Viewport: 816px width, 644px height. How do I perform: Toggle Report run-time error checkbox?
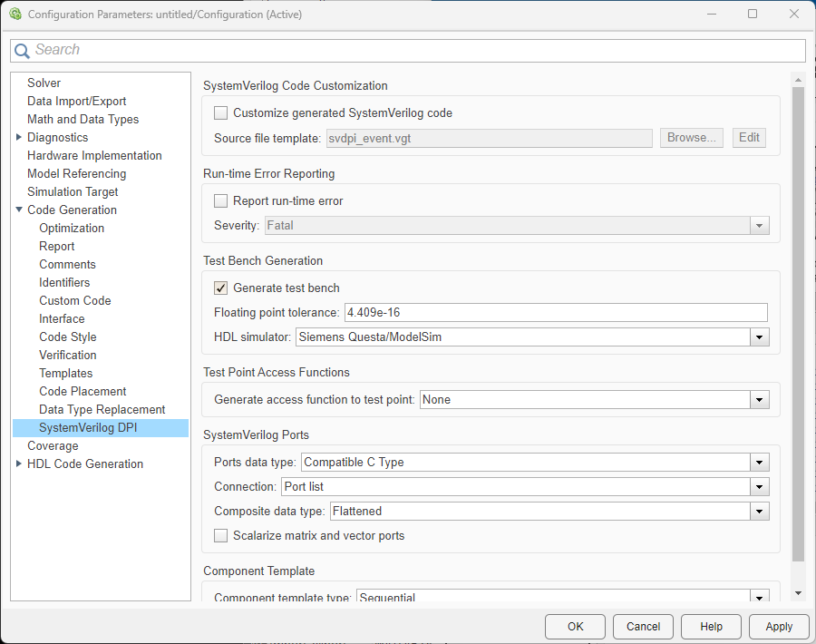(221, 200)
